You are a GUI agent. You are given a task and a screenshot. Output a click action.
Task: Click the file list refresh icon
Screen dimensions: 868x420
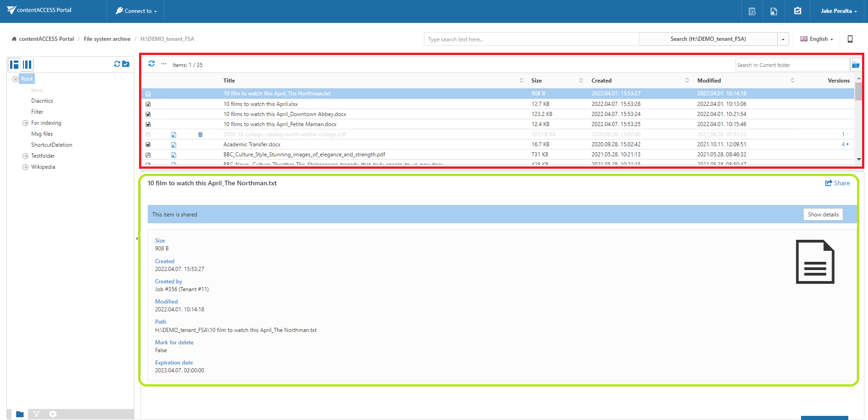(x=151, y=64)
